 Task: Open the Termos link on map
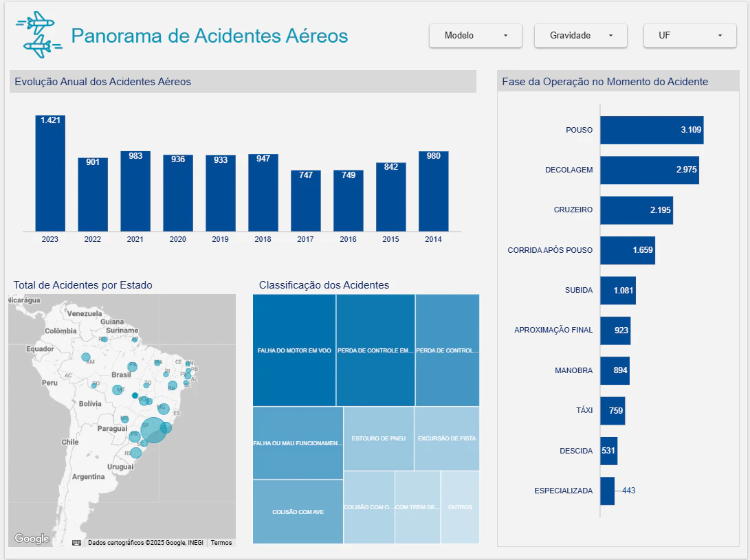221,542
